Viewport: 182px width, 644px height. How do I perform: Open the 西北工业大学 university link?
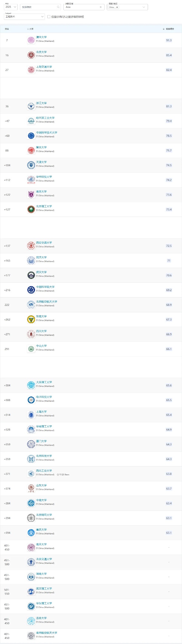tap(44, 471)
